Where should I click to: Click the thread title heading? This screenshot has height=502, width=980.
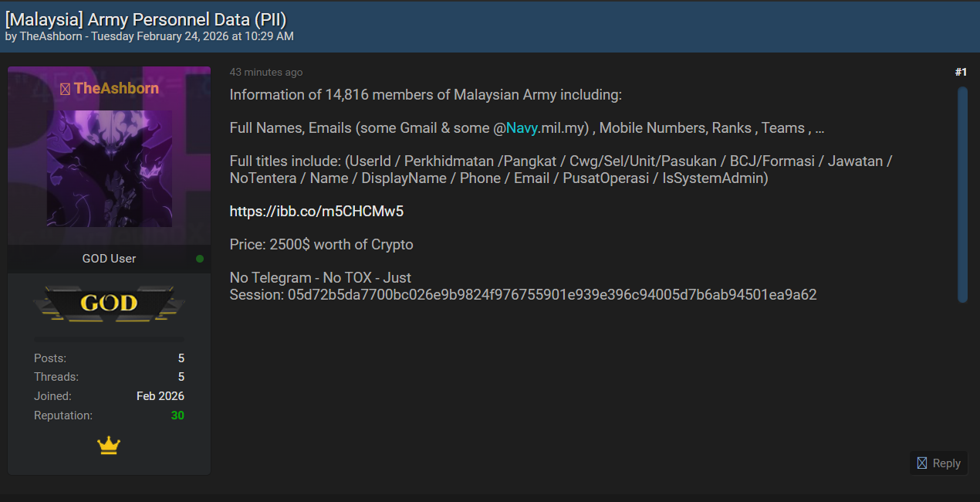point(146,19)
